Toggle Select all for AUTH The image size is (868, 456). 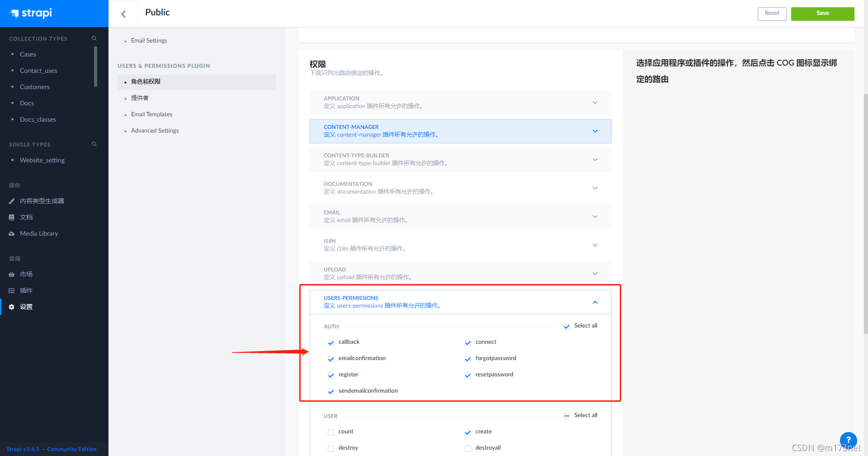coord(566,326)
